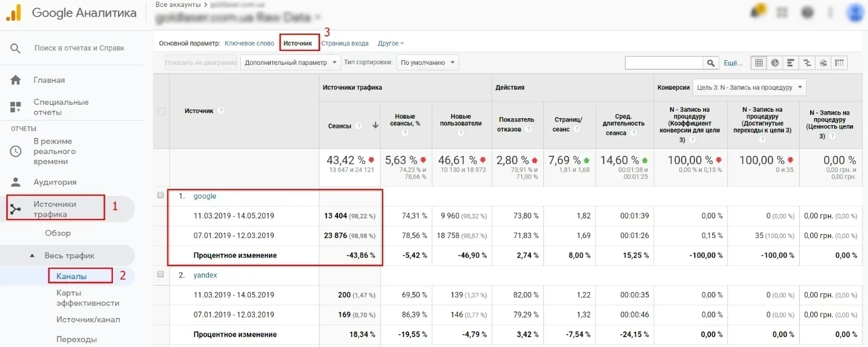Open Аудитория reports section

pos(55,182)
